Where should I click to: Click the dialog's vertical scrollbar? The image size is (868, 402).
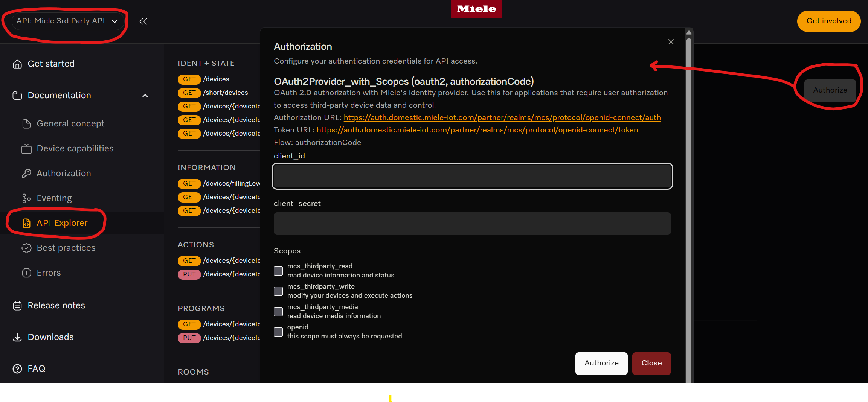pyautogui.click(x=689, y=188)
